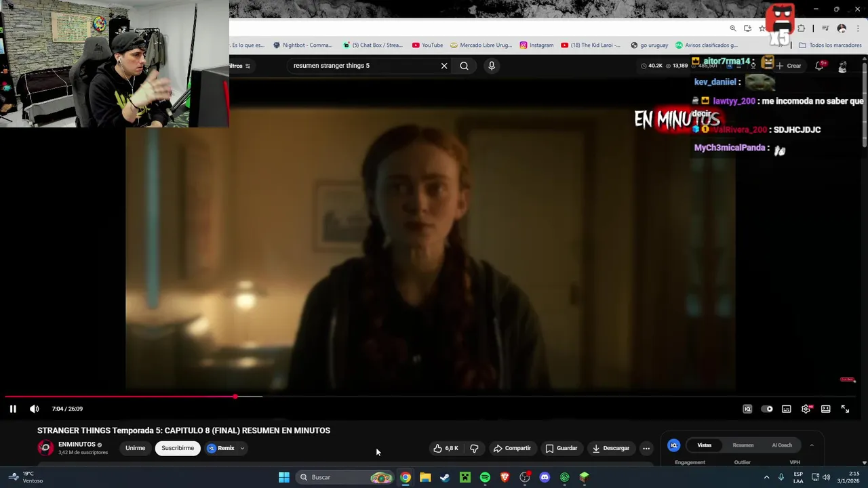Click the Crear button
The width and height of the screenshot is (868, 488).
pos(789,66)
